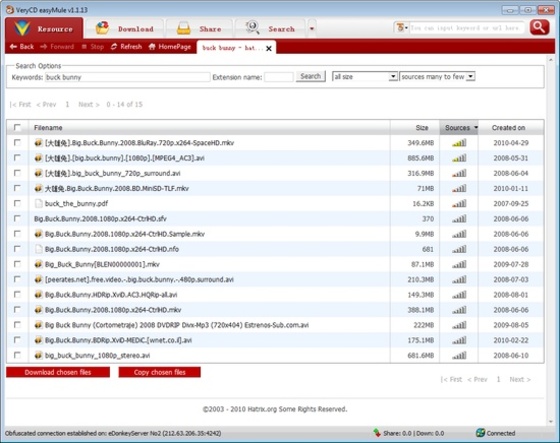Click Download chosen files button
Viewport: 560px width, 443px height.
click(58, 372)
